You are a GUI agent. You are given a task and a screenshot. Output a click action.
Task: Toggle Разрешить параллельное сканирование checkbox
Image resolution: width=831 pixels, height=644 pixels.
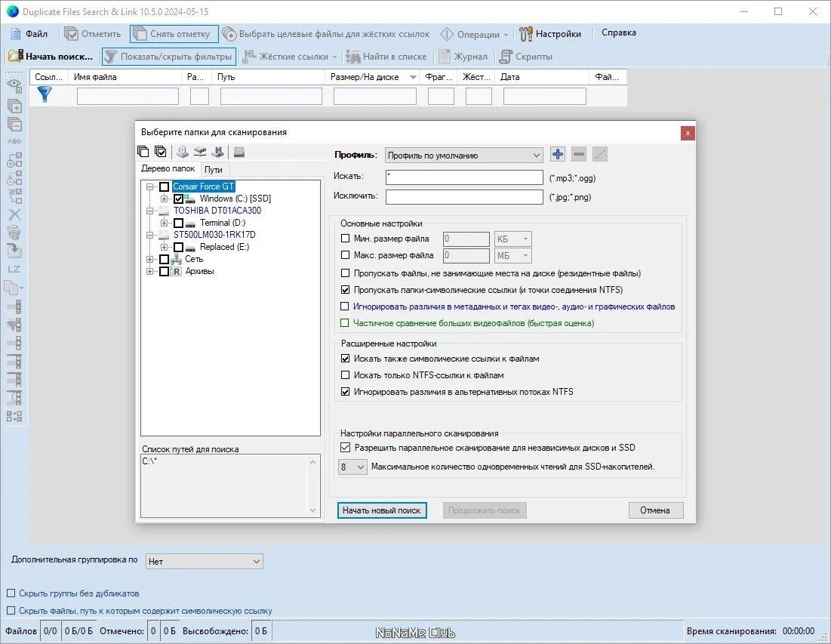[346, 448]
